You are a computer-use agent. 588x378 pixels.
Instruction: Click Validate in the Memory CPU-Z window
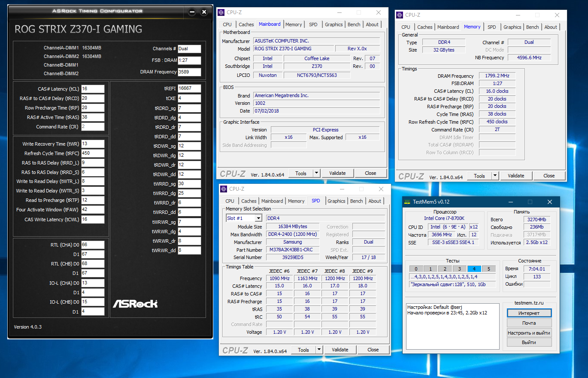[x=516, y=176]
